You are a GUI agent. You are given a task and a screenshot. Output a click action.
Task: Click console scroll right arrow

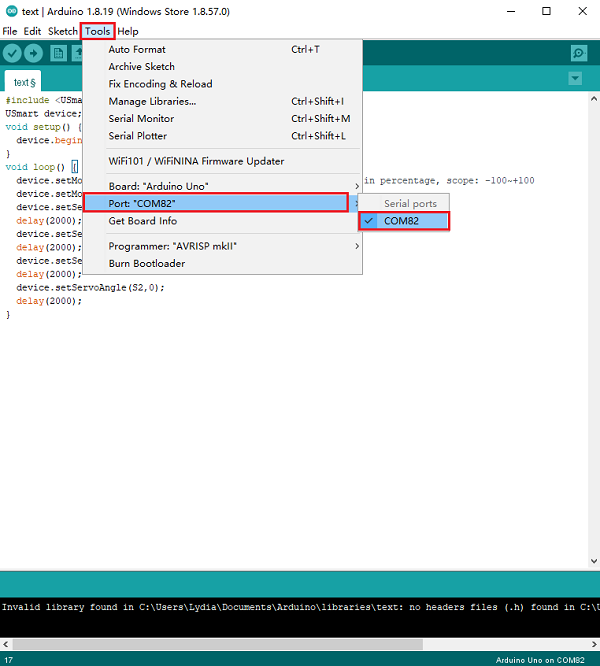pyautogui.click(x=594, y=644)
